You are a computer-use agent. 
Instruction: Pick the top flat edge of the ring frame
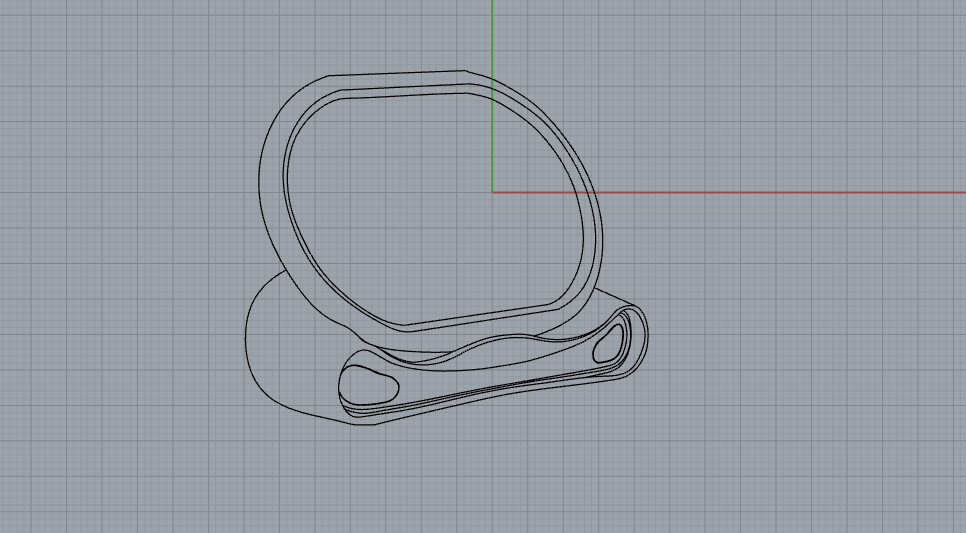(400, 73)
